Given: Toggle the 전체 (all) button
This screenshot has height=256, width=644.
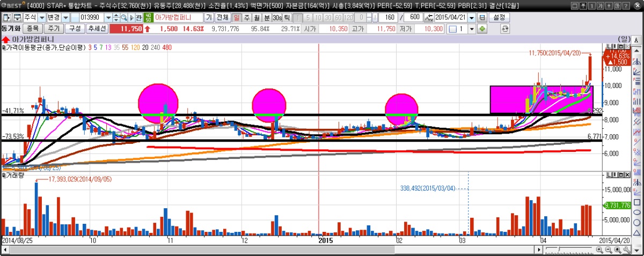Looking at the screenshot, I should coord(222,17).
